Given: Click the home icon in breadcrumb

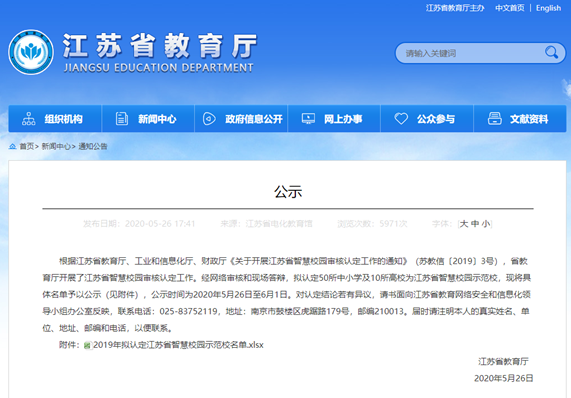Looking at the screenshot, I should pos(12,146).
